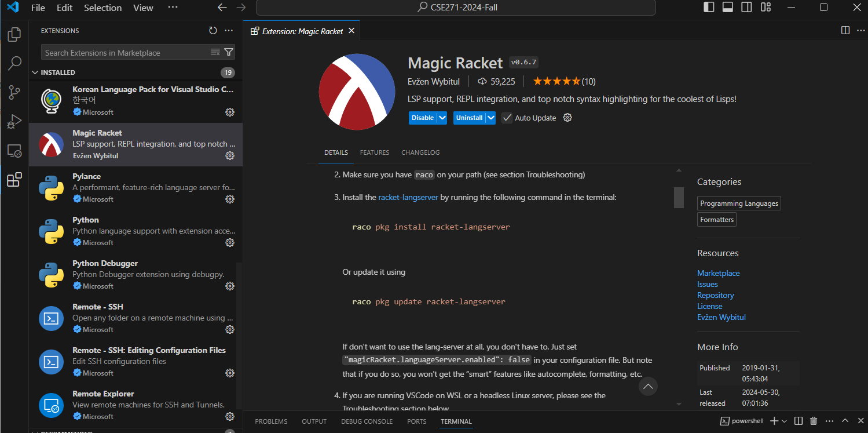Open the License resource link
Viewport: 868px width, 433px height.
[710, 306]
